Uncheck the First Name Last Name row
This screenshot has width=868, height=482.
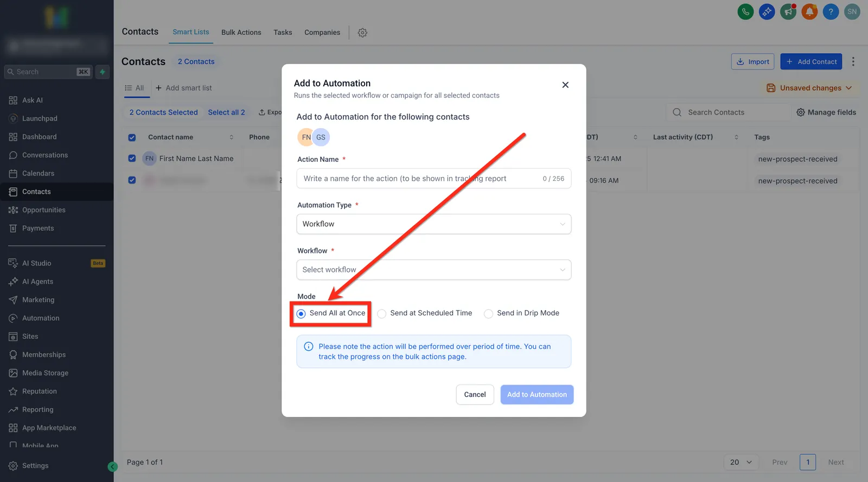132,158
